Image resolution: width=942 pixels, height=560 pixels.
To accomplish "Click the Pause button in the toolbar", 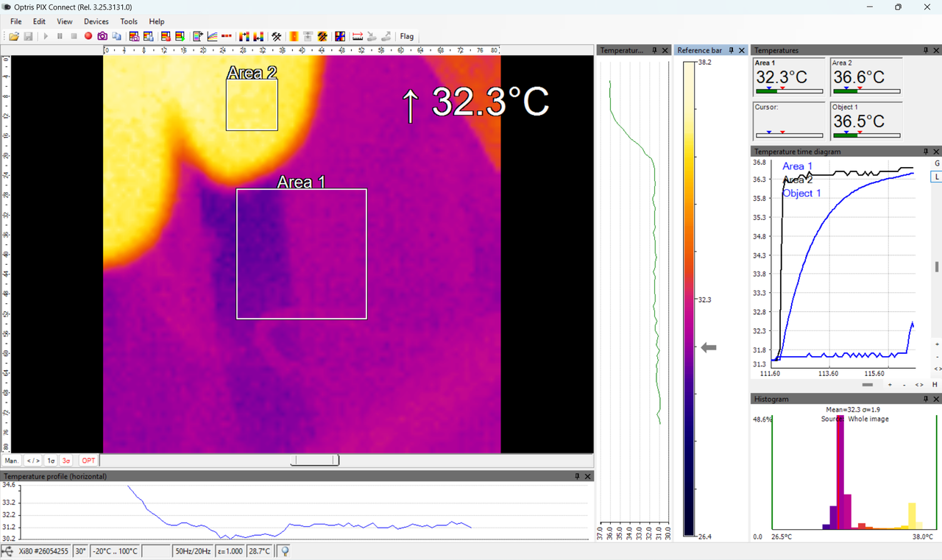I will pos(60,36).
